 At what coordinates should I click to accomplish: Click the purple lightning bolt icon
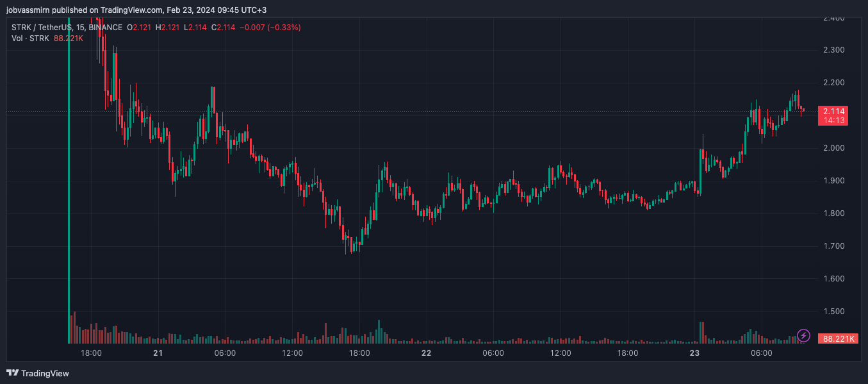coord(803,335)
